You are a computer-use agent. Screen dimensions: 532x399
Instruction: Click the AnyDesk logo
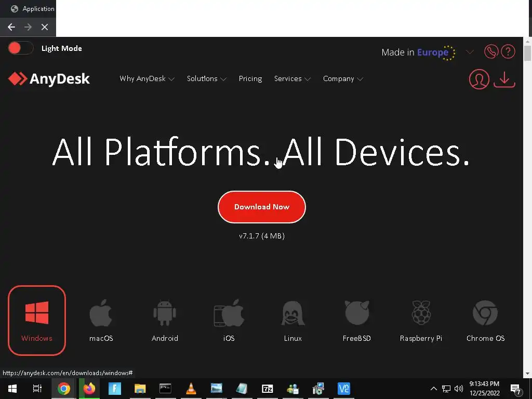coord(49,79)
